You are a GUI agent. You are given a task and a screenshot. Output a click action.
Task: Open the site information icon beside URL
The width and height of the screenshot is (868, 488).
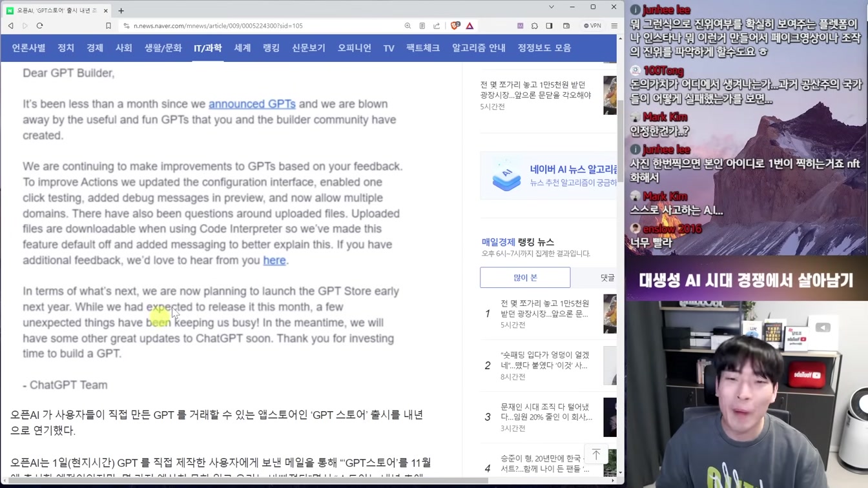point(127,26)
